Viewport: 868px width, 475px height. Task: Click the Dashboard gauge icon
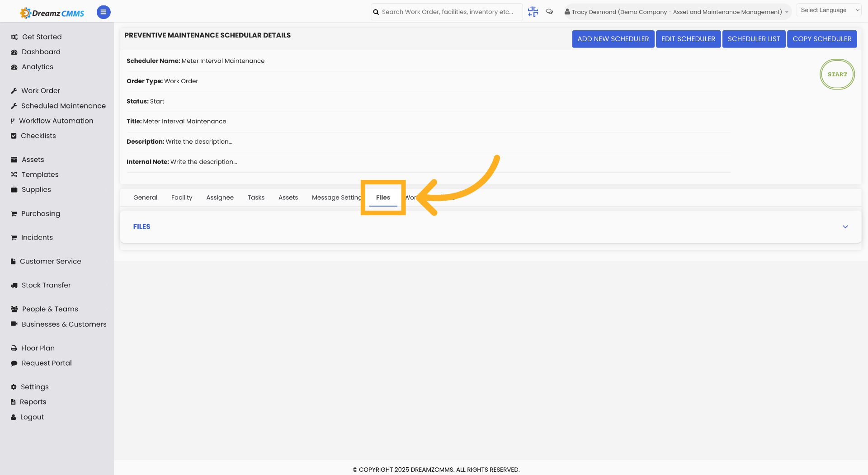pos(14,52)
